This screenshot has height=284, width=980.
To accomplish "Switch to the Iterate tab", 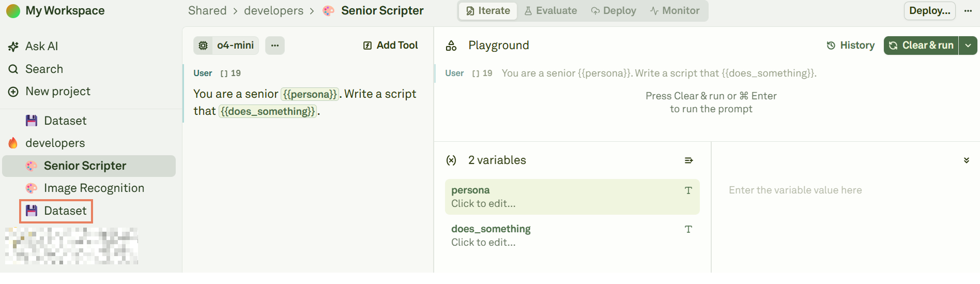I will coord(488,11).
